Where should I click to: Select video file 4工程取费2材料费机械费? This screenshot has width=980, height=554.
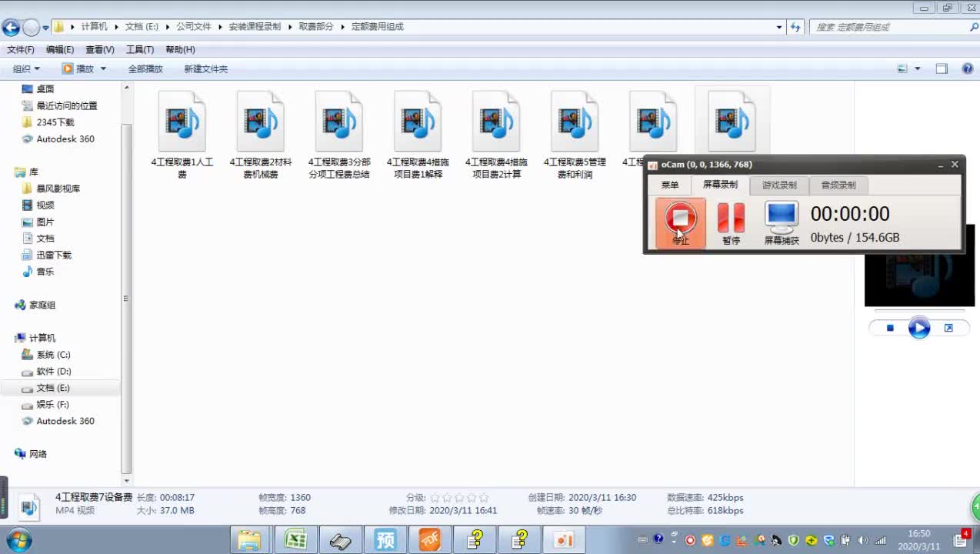261,135
